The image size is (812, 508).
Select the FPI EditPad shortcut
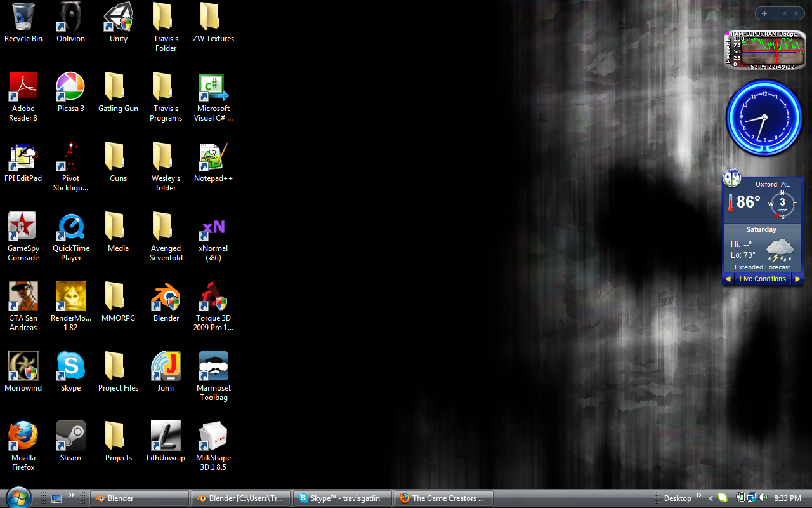[x=23, y=162]
